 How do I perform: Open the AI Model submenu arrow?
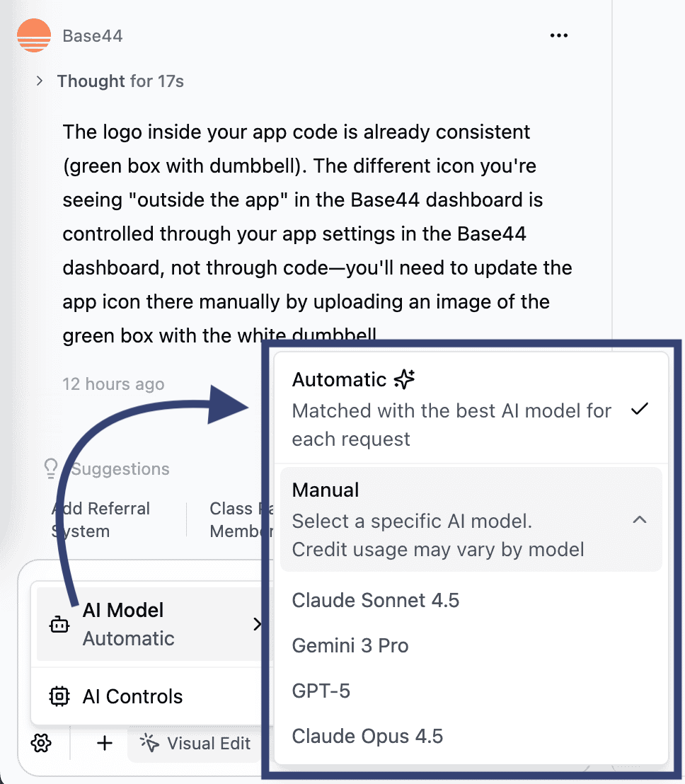(x=258, y=624)
